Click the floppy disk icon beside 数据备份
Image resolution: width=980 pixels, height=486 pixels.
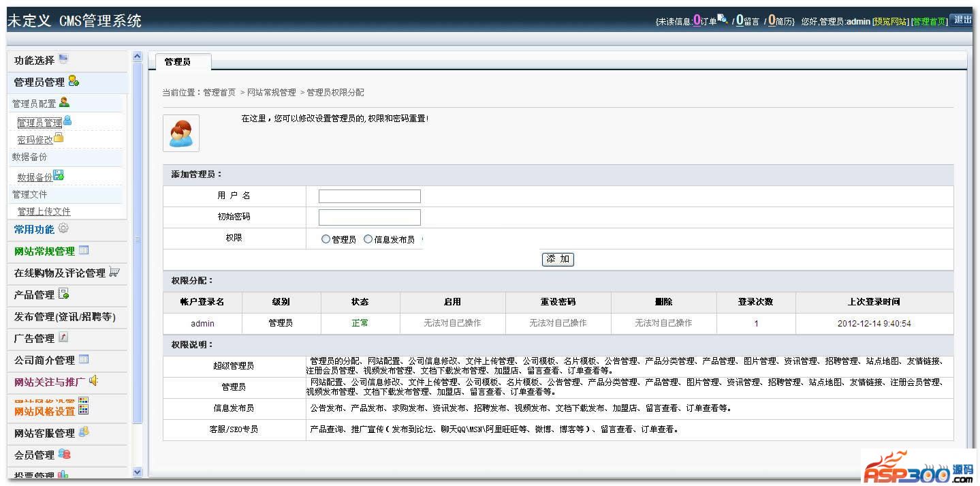pyautogui.click(x=59, y=176)
